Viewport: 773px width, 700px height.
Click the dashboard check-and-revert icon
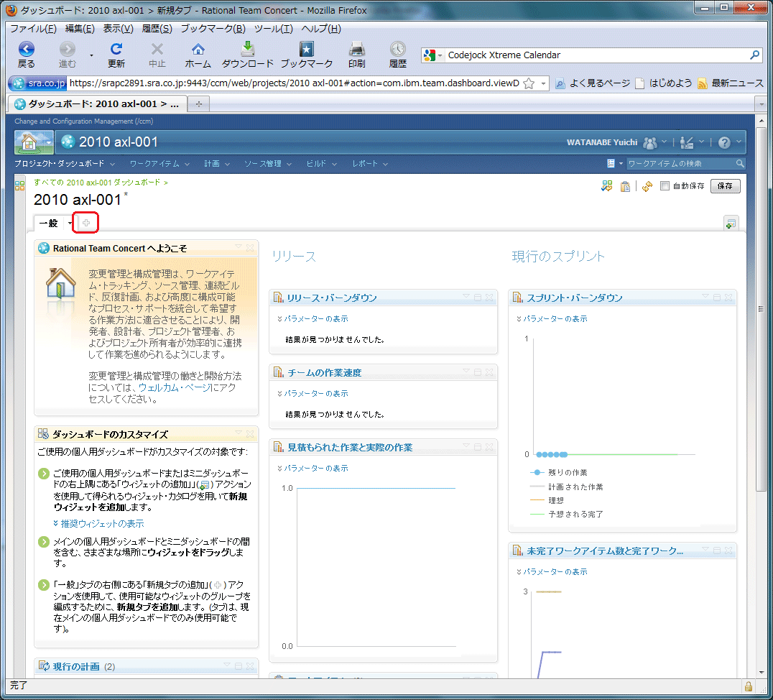(607, 186)
